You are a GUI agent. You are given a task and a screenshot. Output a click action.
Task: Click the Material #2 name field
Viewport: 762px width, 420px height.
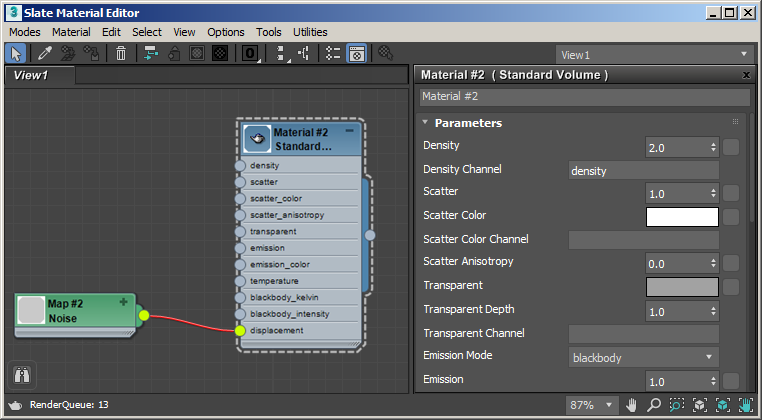coord(585,97)
